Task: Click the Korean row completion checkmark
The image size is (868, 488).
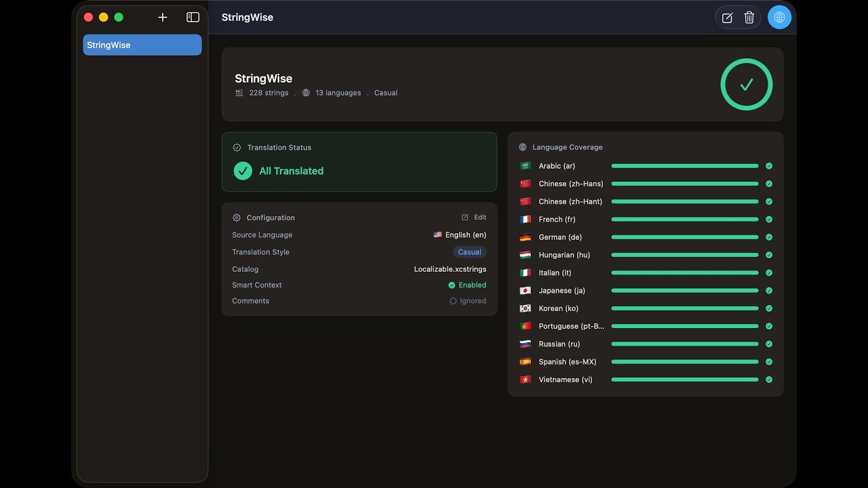Action: 769,308
